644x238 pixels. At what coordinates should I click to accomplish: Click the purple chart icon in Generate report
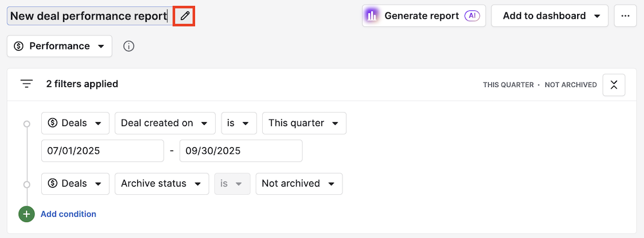372,16
